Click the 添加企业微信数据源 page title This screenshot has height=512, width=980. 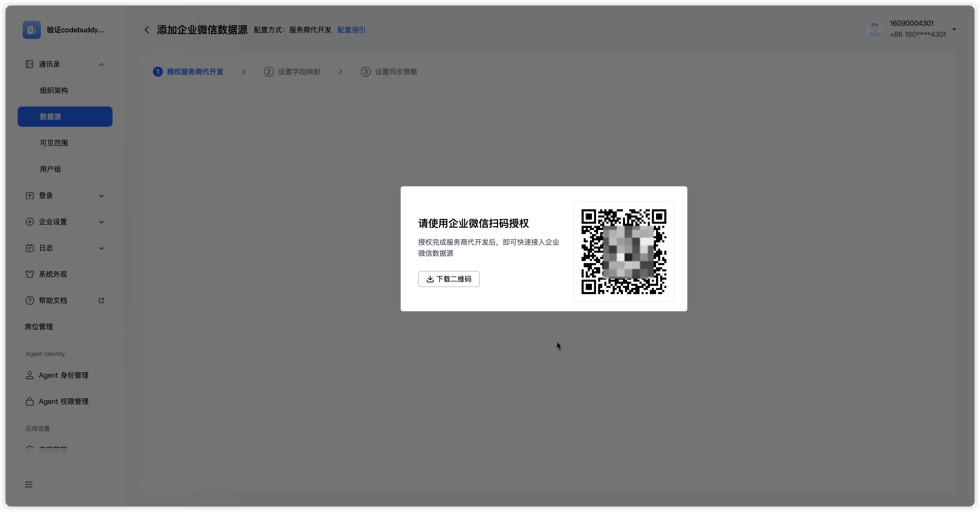click(x=202, y=30)
